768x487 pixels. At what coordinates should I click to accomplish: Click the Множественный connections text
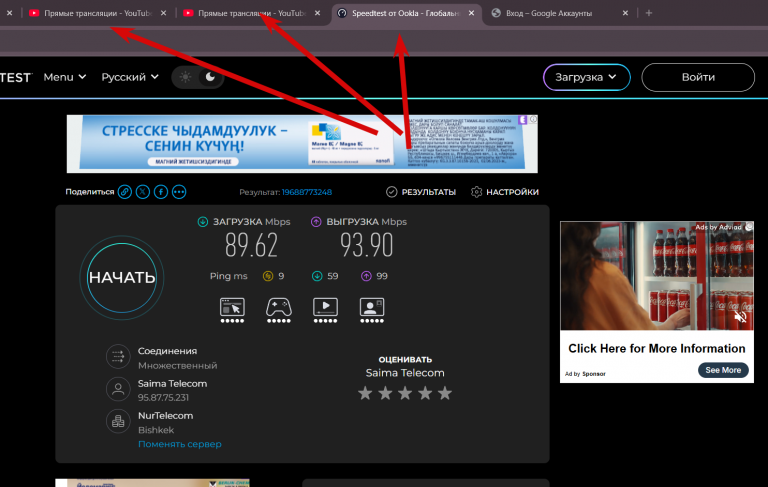point(177,365)
